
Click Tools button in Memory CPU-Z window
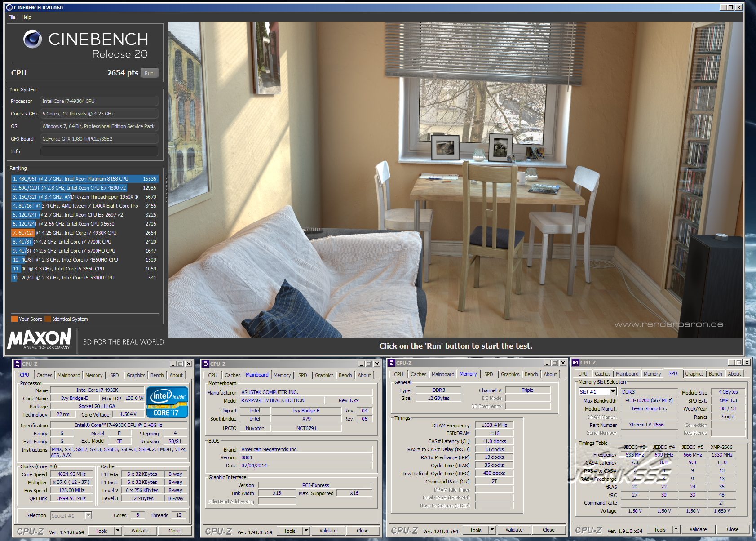(x=476, y=530)
